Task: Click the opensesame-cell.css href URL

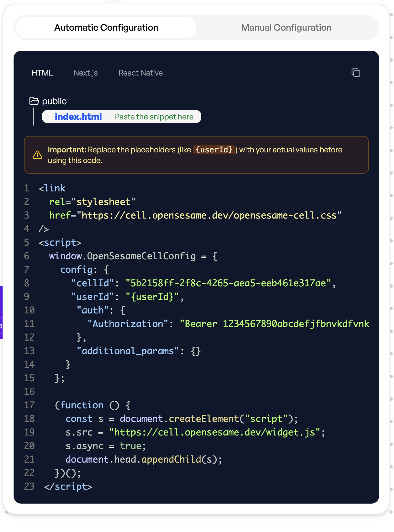Action: pyautogui.click(x=209, y=215)
